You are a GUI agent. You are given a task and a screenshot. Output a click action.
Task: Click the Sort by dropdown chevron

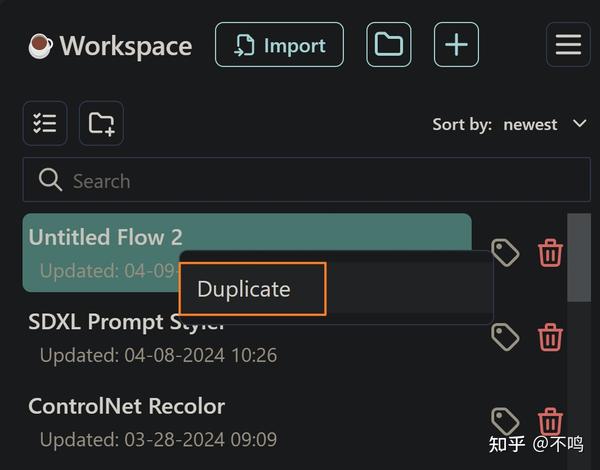[x=579, y=124]
